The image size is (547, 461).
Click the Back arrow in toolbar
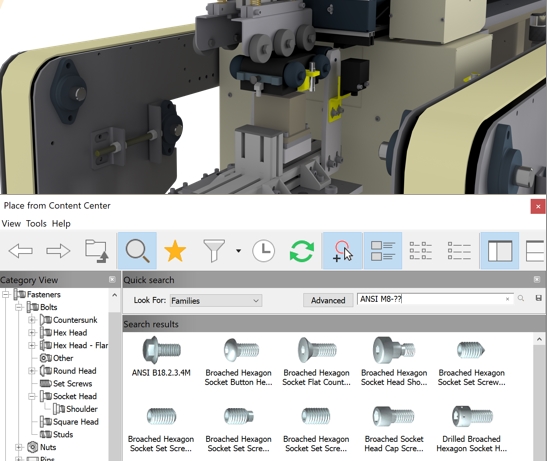21,251
